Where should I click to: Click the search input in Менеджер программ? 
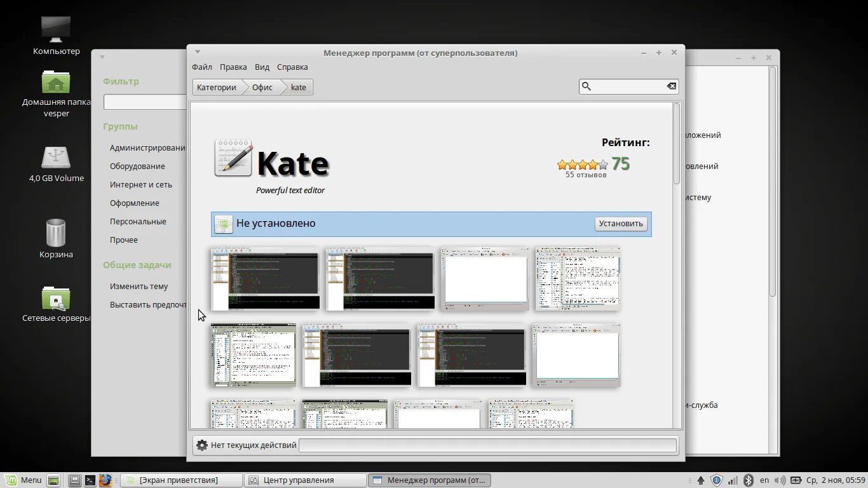(628, 86)
